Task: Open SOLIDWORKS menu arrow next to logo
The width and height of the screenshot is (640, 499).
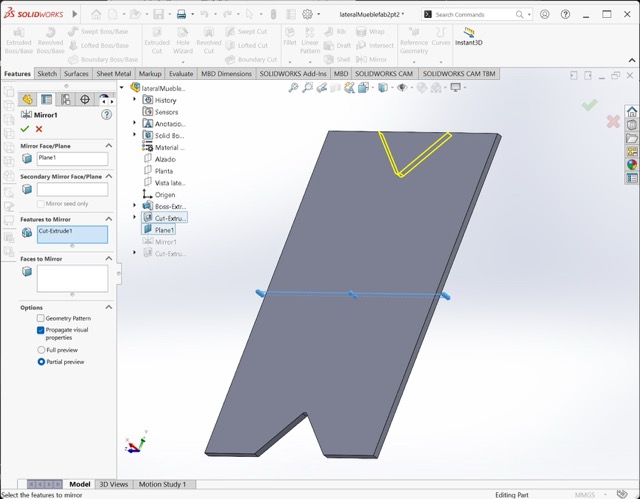Action: (x=75, y=14)
